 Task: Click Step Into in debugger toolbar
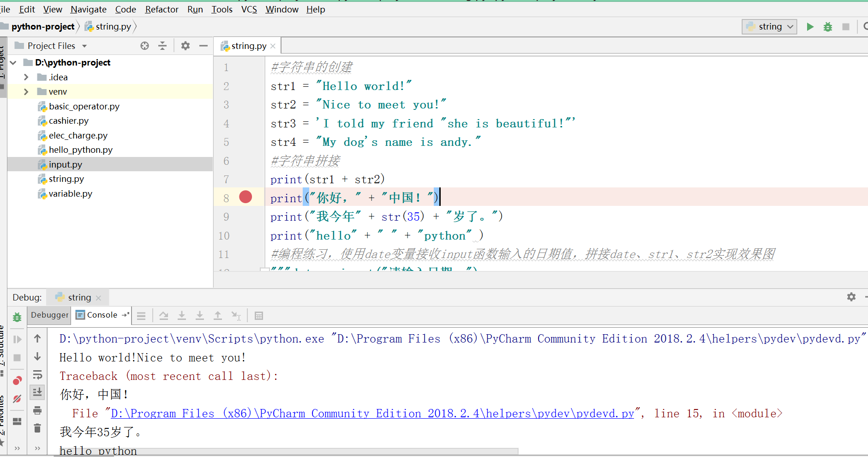pyautogui.click(x=182, y=316)
